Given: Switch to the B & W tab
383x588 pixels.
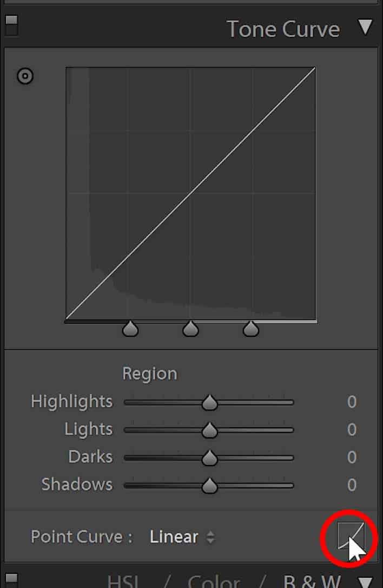Looking at the screenshot, I should point(312,582).
